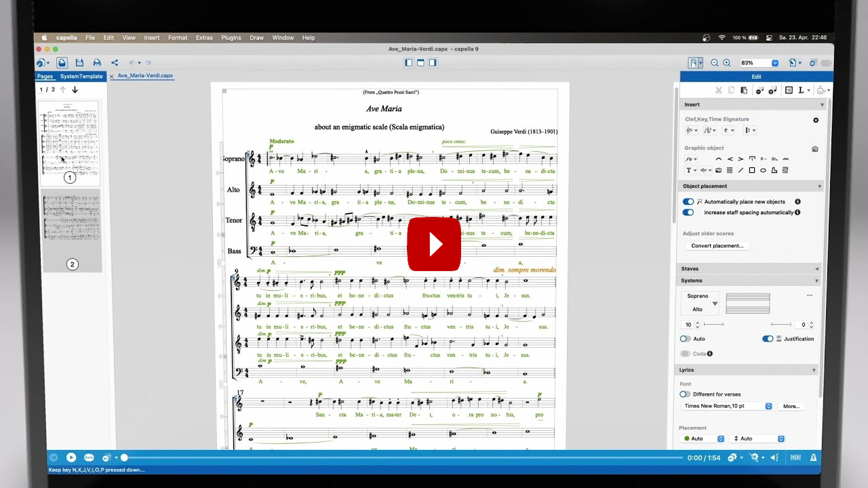This screenshot has width=868, height=488.
Task: Collapse the Insert section
Action: 822,105
